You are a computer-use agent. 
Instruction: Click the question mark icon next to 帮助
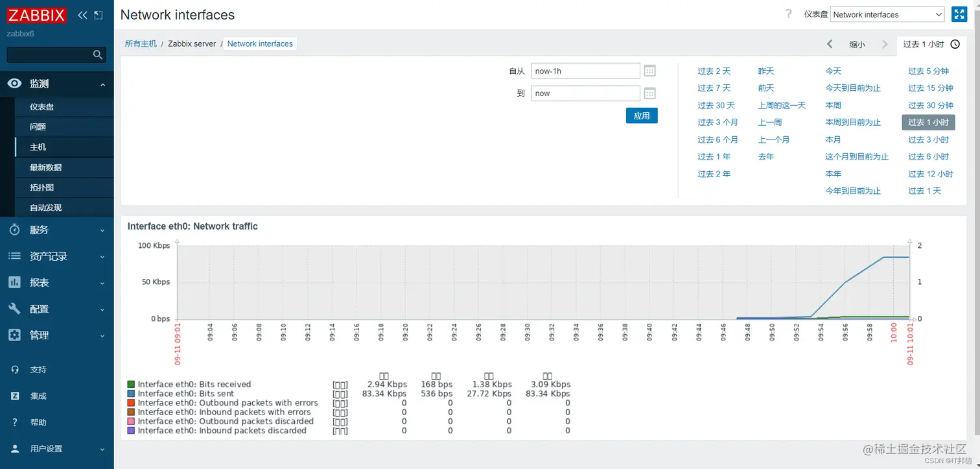point(15,422)
